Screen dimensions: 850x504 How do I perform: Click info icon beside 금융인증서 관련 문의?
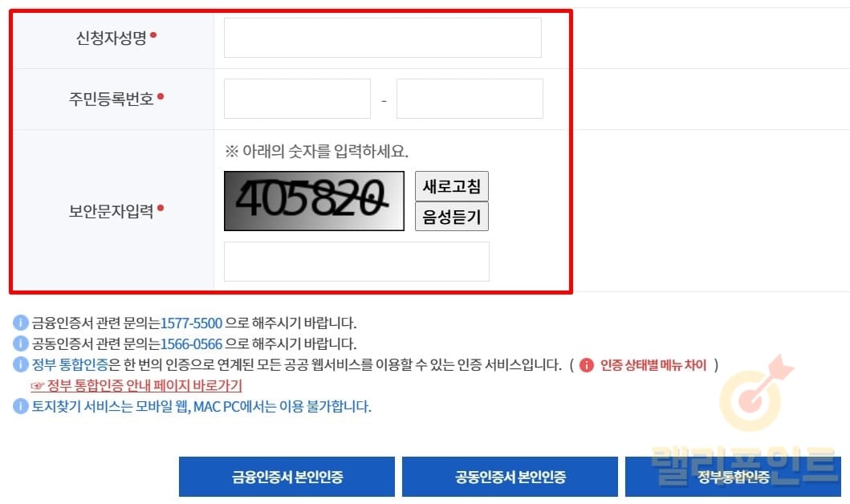tap(21, 323)
